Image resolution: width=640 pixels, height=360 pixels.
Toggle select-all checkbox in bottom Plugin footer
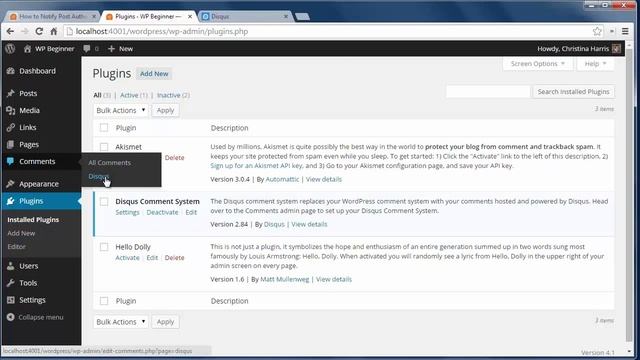pyautogui.click(x=104, y=301)
